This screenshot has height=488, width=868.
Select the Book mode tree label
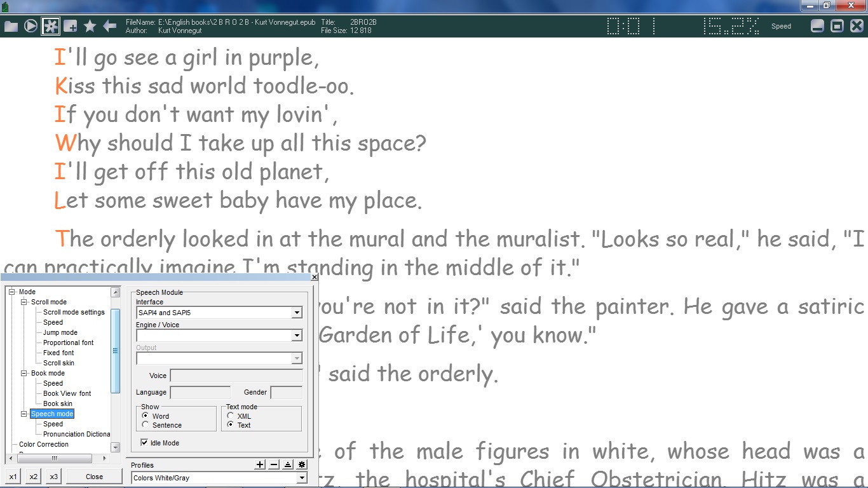(48, 373)
